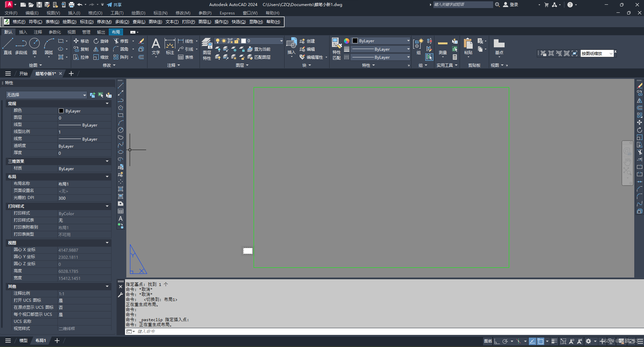Toggle isometric drafting in status bar

pos(519,341)
